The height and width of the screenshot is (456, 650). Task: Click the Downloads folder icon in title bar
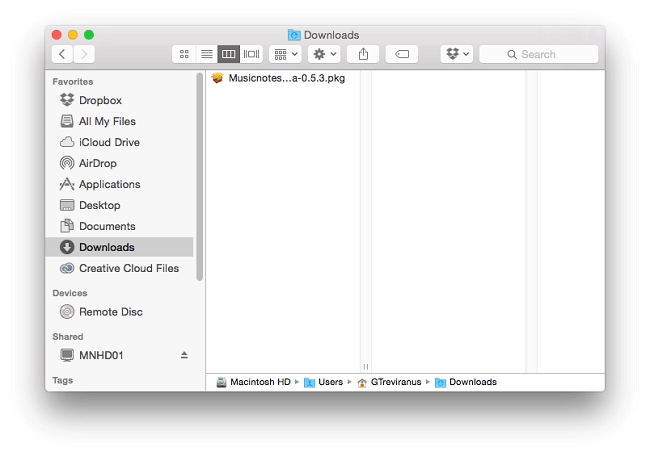(x=294, y=35)
